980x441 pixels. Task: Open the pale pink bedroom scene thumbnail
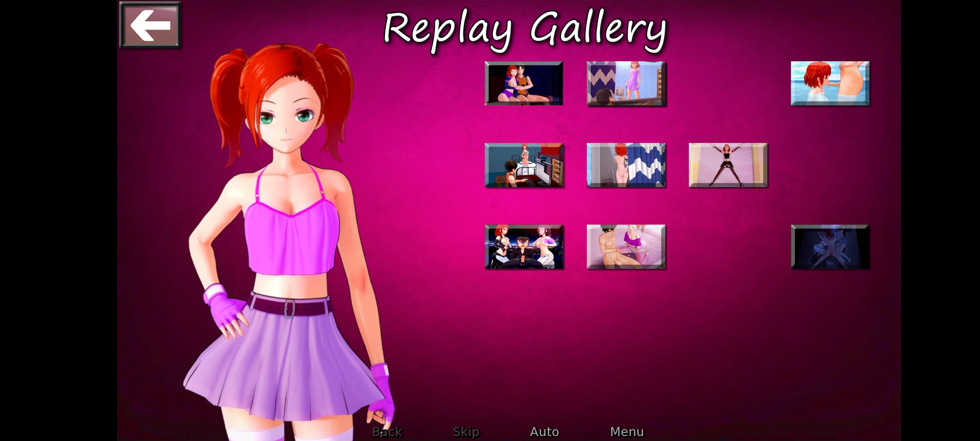(x=626, y=247)
